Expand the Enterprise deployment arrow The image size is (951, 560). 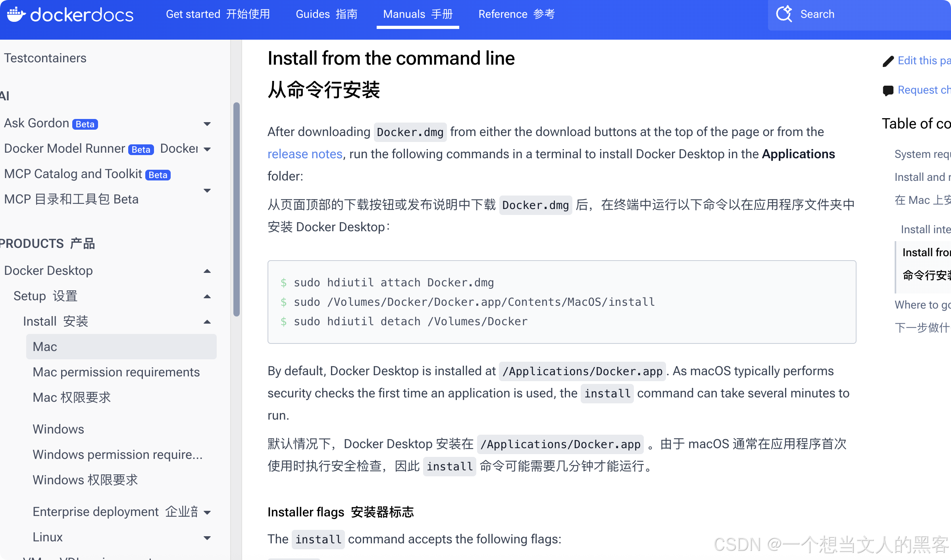pos(207,512)
